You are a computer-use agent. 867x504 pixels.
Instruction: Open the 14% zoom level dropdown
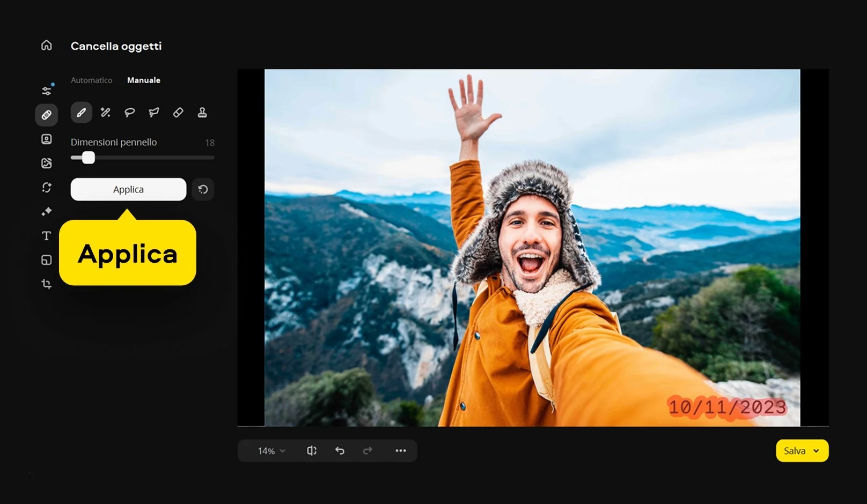[271, 451]
